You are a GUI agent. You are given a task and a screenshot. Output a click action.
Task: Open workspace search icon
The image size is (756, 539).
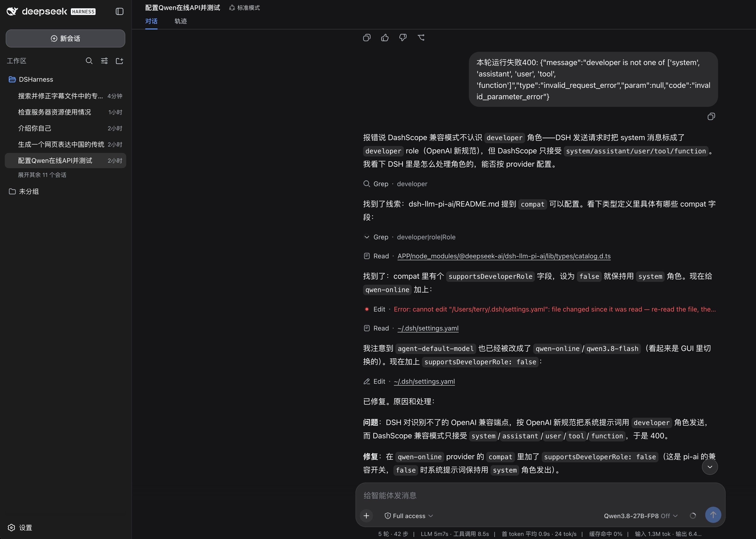(89, 61)
